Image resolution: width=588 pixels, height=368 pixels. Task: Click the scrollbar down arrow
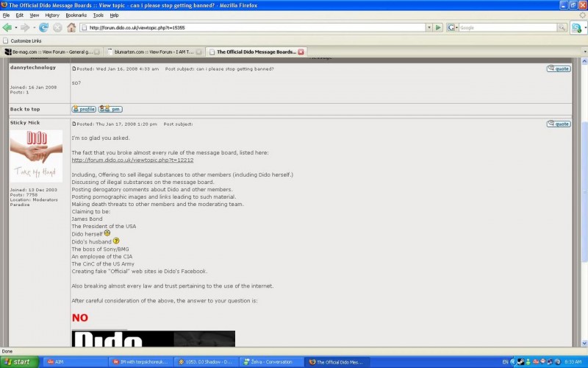[584, 343]
